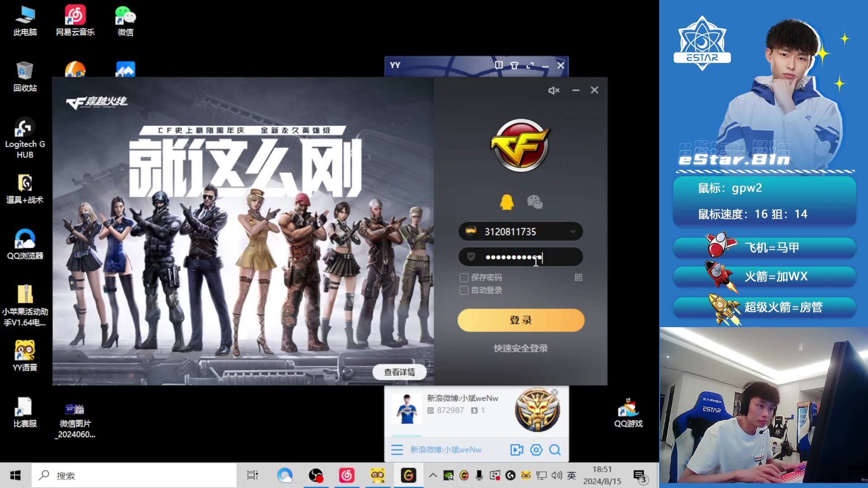868x488 pixels.
Task: Open the volume speaker tray icon
Action: [557, 475]
